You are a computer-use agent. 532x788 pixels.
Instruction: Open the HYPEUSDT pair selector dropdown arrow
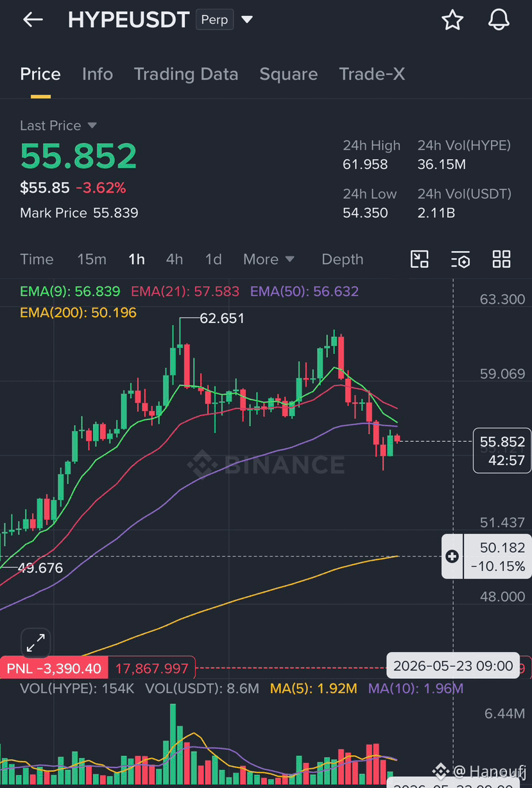coord(246,20)
